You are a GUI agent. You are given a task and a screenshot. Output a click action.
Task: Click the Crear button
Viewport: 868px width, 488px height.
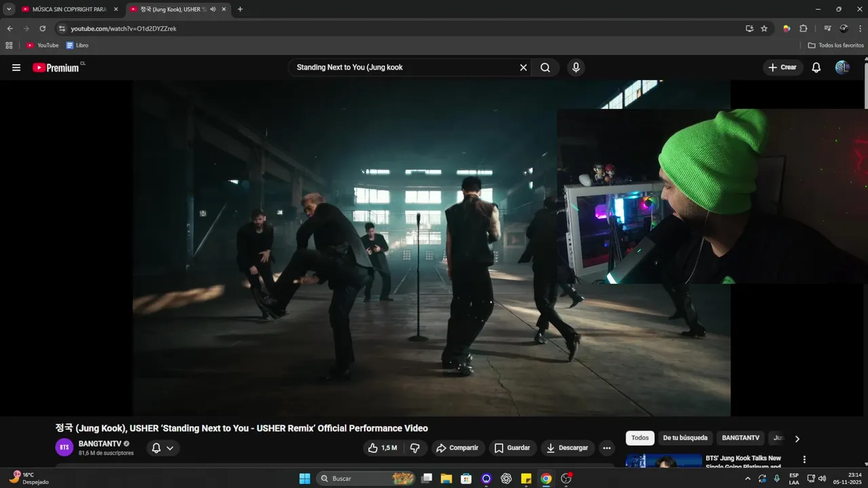[783, 68]
